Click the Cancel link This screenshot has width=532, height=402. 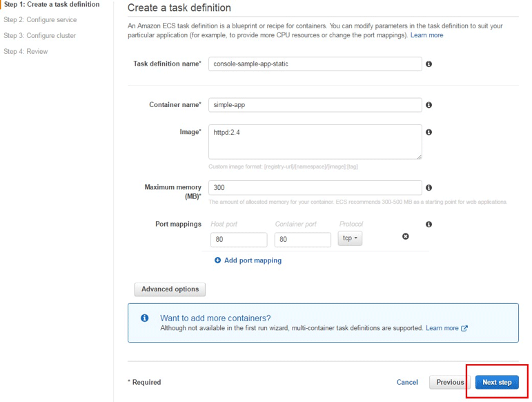click(x=407, y=382)
